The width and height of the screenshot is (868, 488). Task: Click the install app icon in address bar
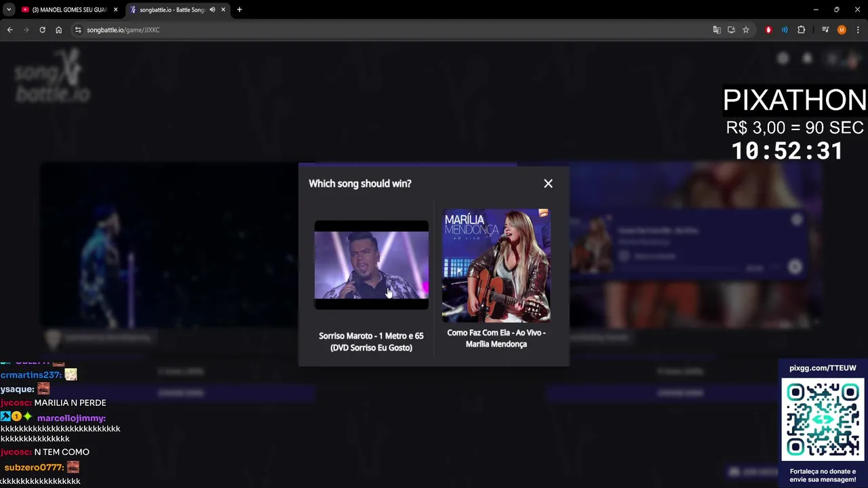point(731,30)
